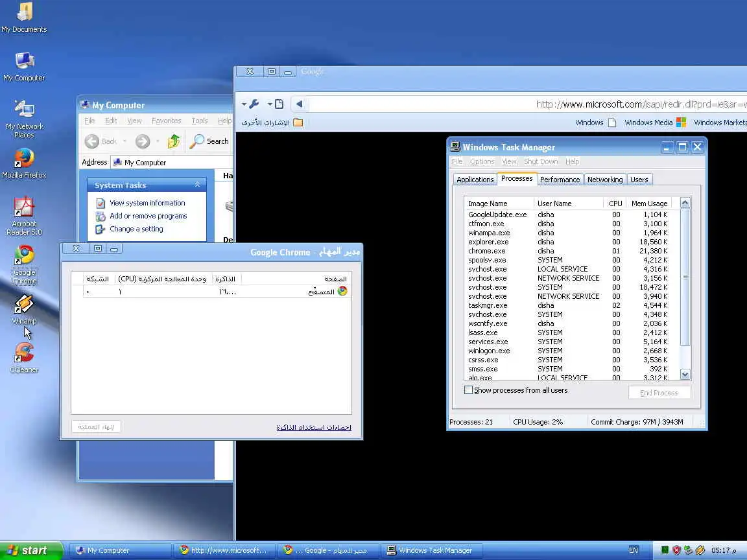
Task: Open other bookmarks folder in Chrome
Action: [x=272, y=123]
